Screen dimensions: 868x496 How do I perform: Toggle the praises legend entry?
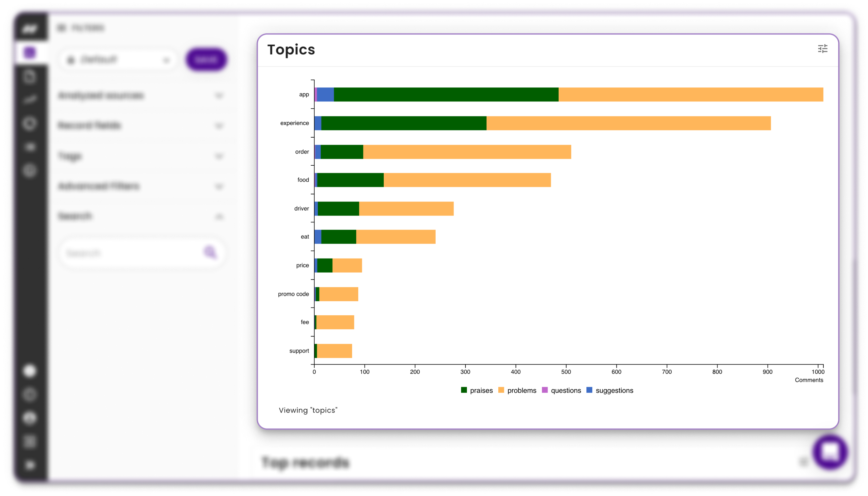coord(476,390)
